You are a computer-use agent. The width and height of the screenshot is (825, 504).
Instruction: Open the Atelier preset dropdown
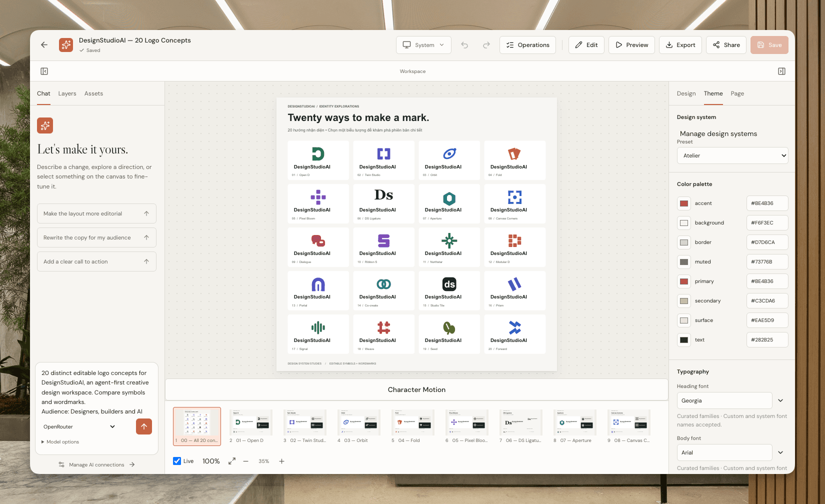coord(732,155)
